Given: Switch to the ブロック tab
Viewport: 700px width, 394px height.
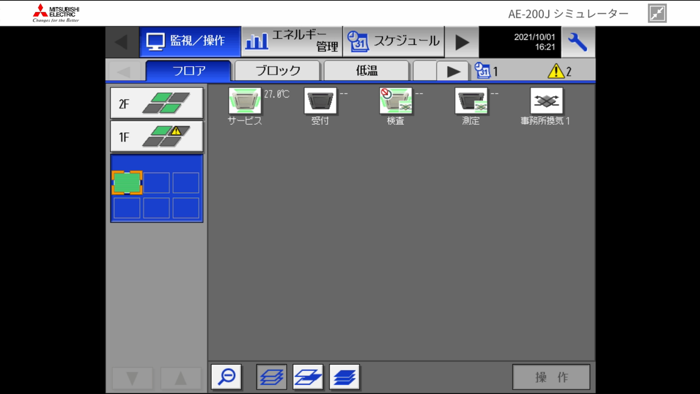Looking at the screenshot, I should 278,71.
